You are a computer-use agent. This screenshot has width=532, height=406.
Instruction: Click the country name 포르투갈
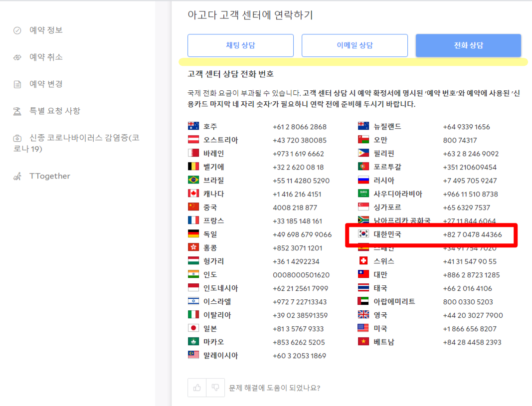387,167
